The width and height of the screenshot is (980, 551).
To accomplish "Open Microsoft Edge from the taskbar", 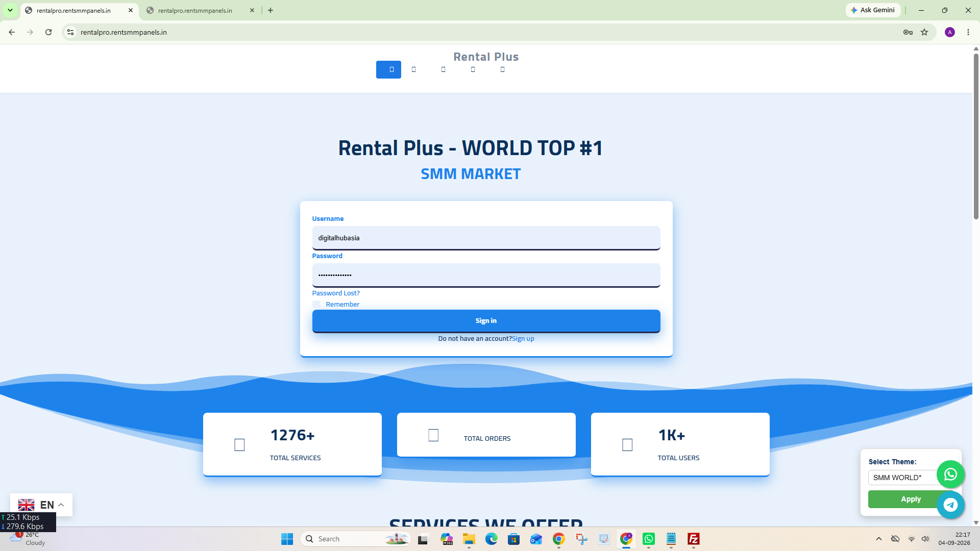I will [x=492, y=539].
